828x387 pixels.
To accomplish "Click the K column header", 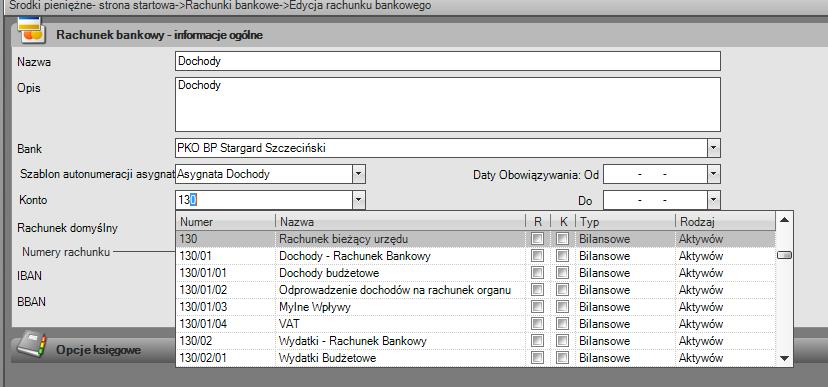I will click(562, 221).
